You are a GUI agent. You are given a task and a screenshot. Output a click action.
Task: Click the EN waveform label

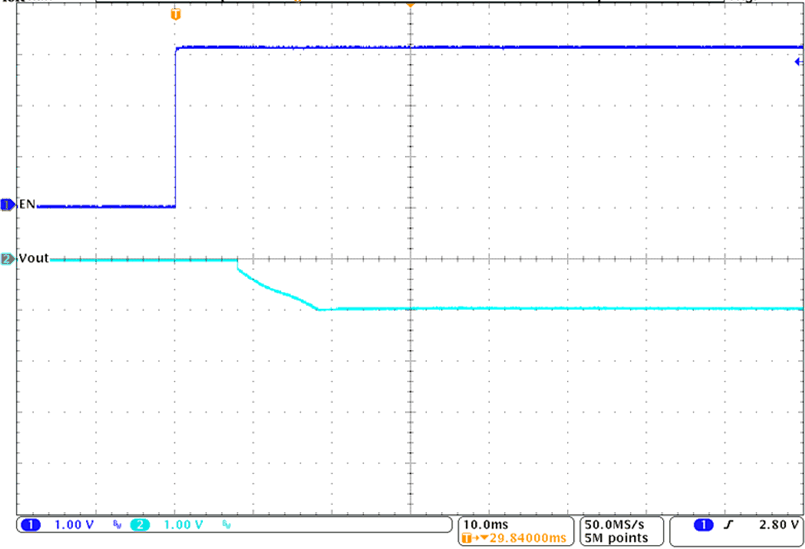point(27,204)
